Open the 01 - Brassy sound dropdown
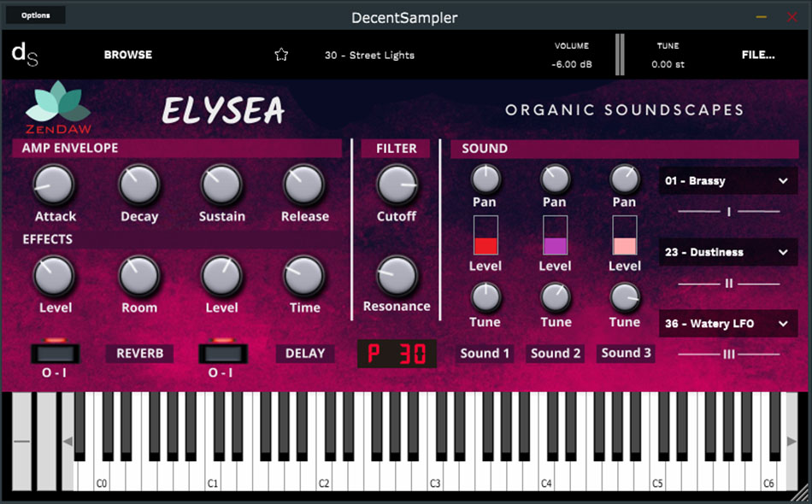The height and width of the screenshot is (504, 812). [x=727, y=180]
